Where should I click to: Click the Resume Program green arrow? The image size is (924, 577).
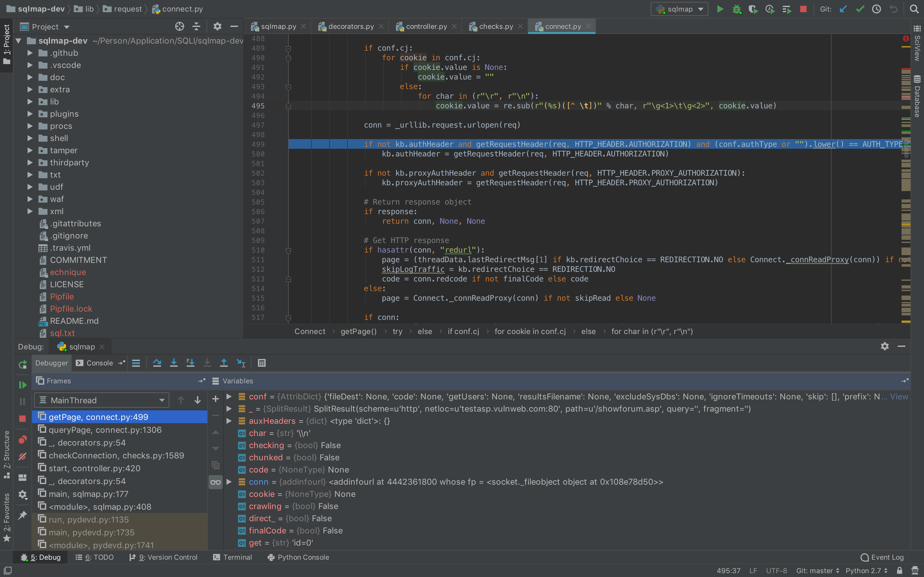tap(22, 385)
